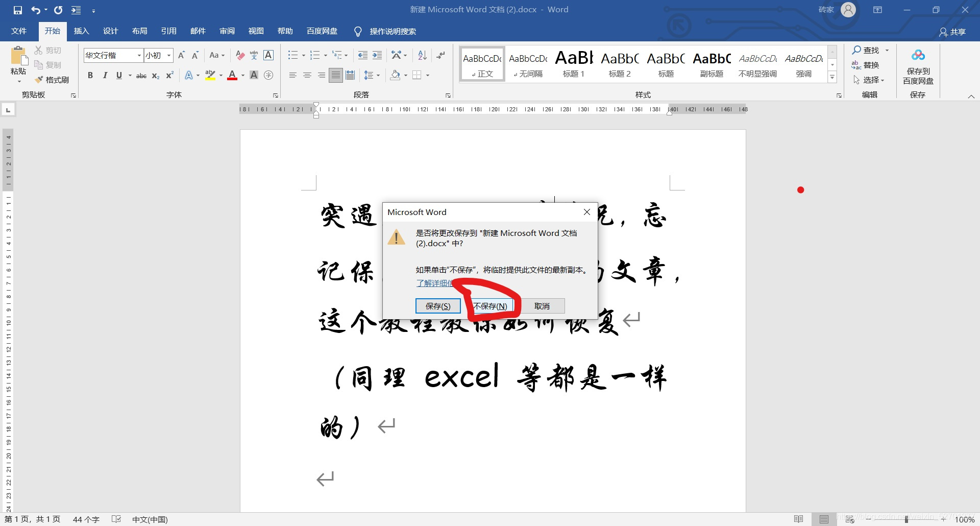
Task: Click the sort A-Z icon
Action: pyautogui.click(x=422, y=55)
